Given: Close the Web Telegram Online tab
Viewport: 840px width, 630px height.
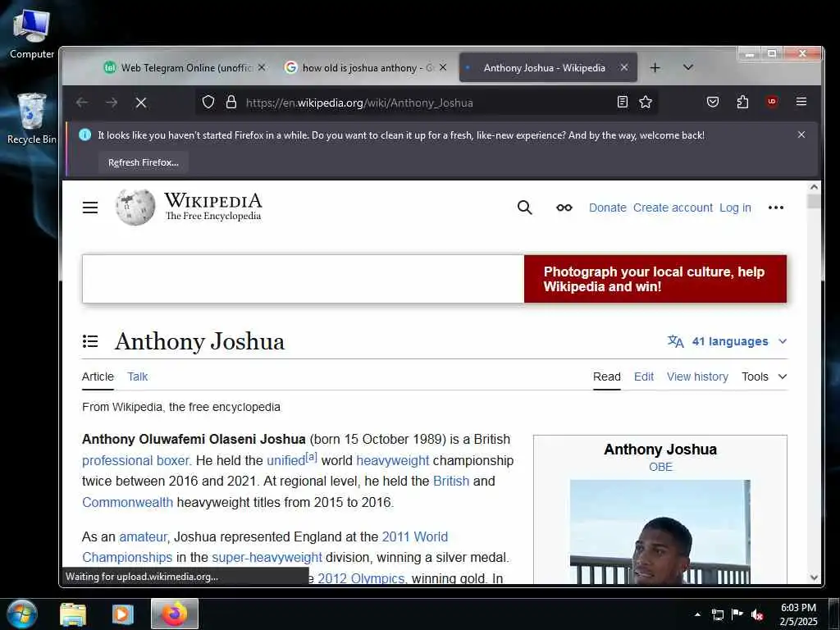Looking at the screenshot, I should pos(262,67).
